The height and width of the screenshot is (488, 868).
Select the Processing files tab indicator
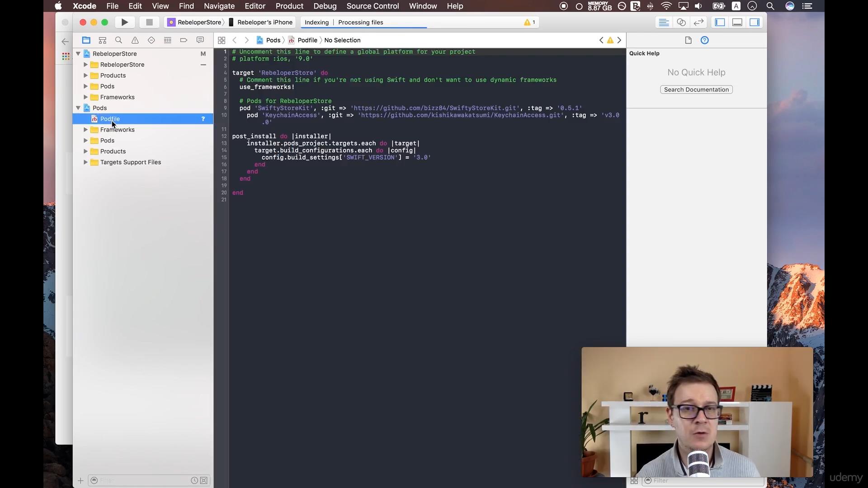tap(360, 22)
